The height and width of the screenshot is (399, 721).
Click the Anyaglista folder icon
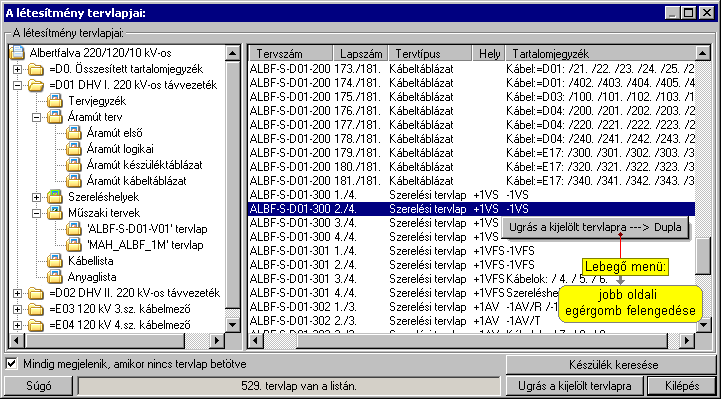[55, 277]
